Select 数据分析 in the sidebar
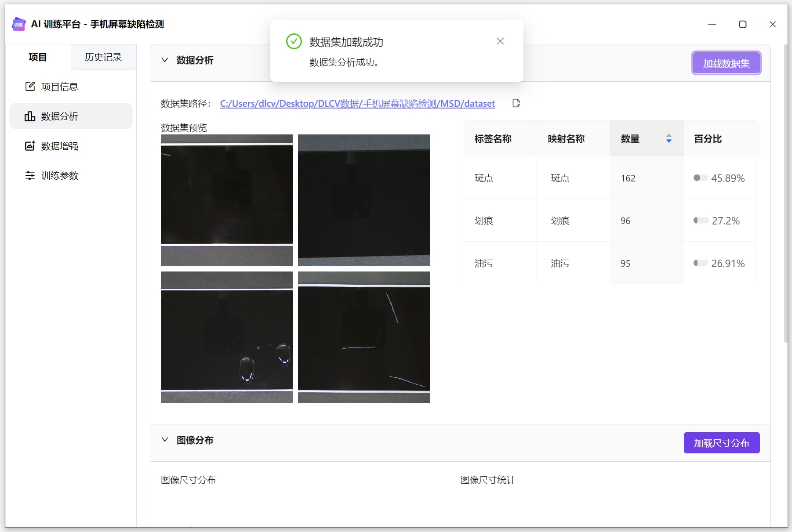 (x=71, y=116)
